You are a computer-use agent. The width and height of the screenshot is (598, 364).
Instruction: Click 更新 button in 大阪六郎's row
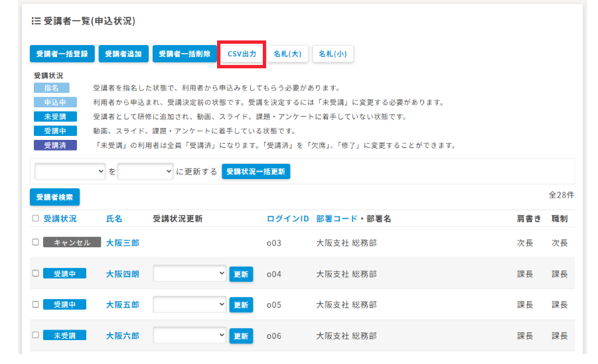tap(241, 335)
